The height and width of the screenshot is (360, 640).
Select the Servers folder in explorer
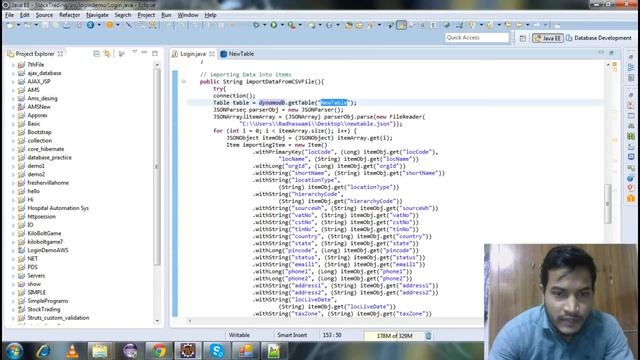click(36, 276)
